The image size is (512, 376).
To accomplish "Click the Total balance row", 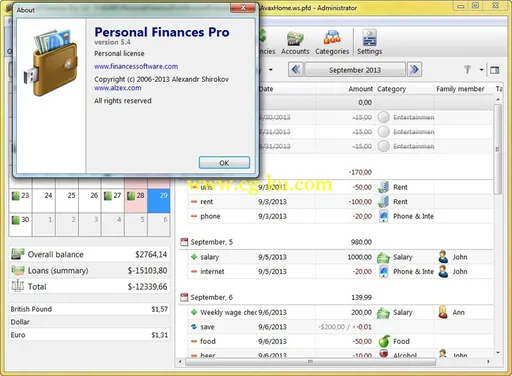I will tap(89, 286).
